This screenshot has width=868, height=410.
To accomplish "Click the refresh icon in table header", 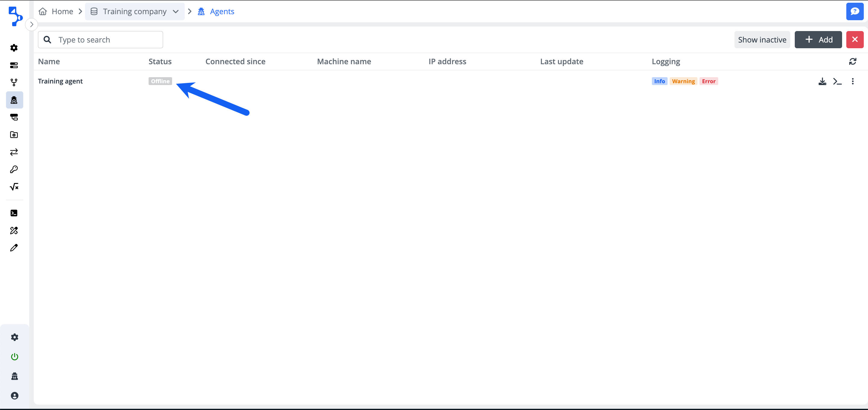I will (x=853, y=61).
